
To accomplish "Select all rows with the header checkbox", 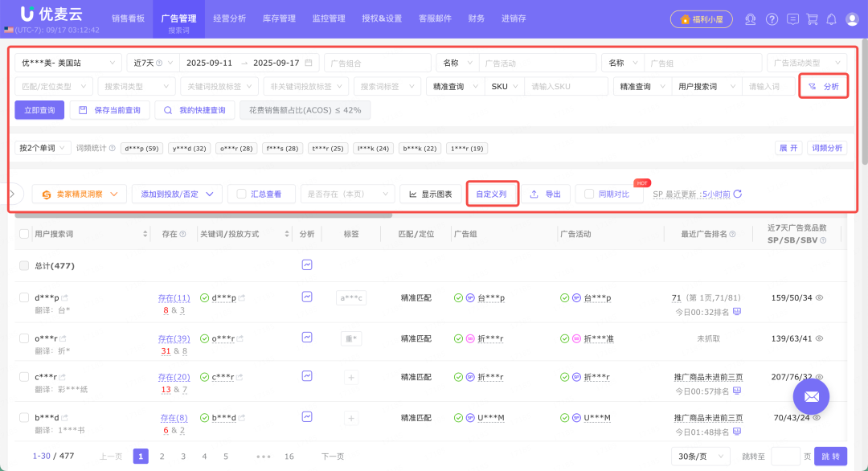I will click(x=24, y=234).
